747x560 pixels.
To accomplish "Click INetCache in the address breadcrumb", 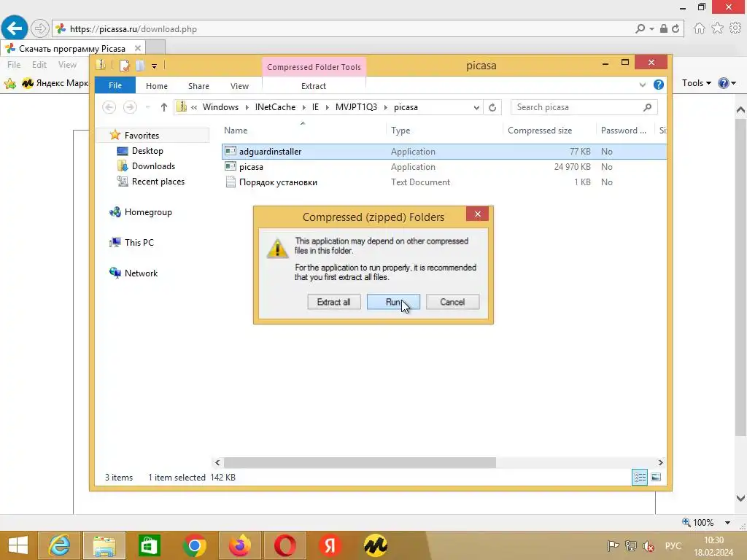I will pyautogui.click(x=275, y=107).
